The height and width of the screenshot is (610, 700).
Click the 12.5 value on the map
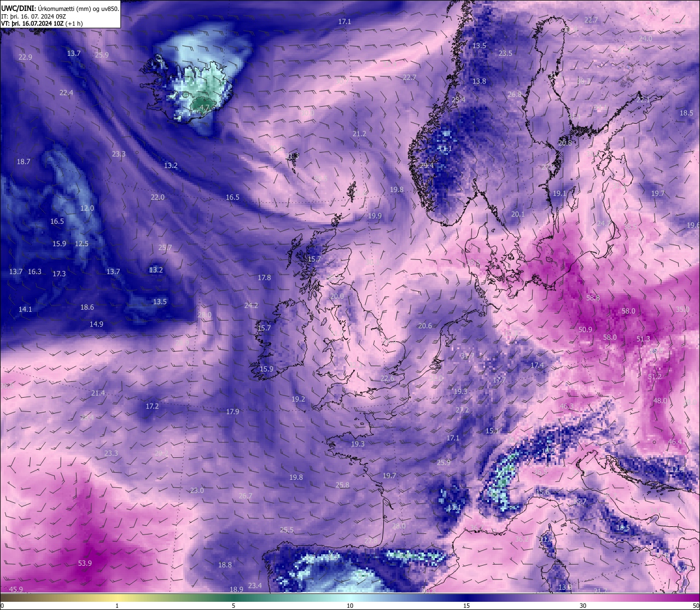point(81,243)
